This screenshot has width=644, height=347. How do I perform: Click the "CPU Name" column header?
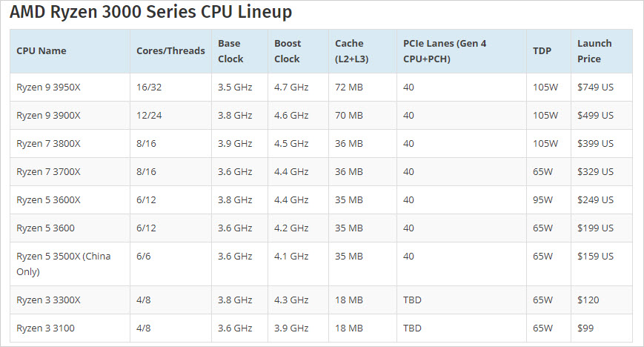pos(42,51)
